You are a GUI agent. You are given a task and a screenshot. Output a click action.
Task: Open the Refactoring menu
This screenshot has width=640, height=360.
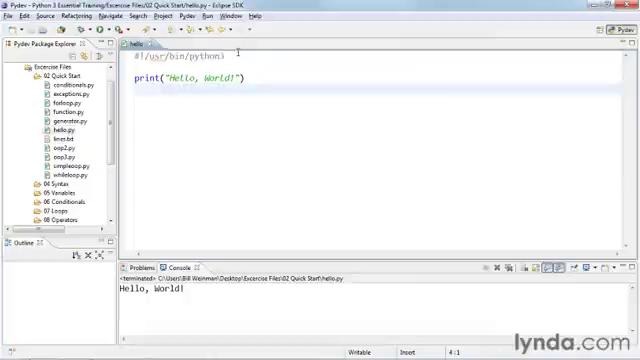click(77, 16)
